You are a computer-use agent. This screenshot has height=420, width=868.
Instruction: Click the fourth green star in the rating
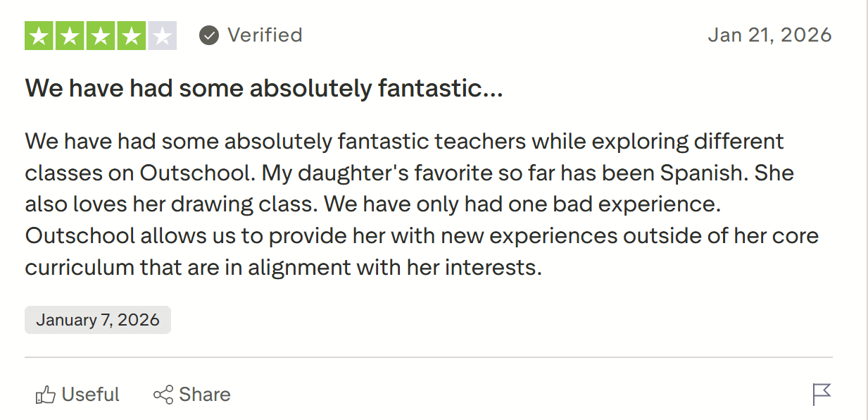(132, 35)
